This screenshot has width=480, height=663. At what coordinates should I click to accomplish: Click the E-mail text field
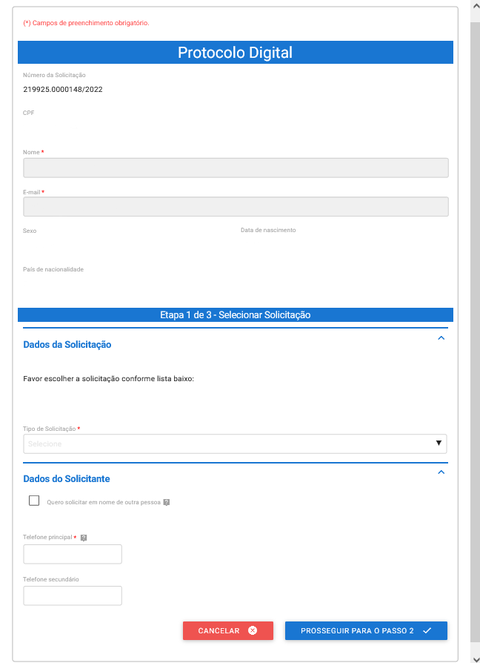(x=236, y=207)
